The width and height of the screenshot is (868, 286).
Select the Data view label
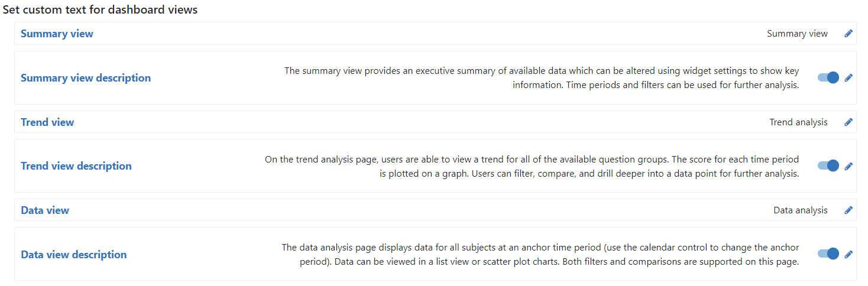click(45, 210)
